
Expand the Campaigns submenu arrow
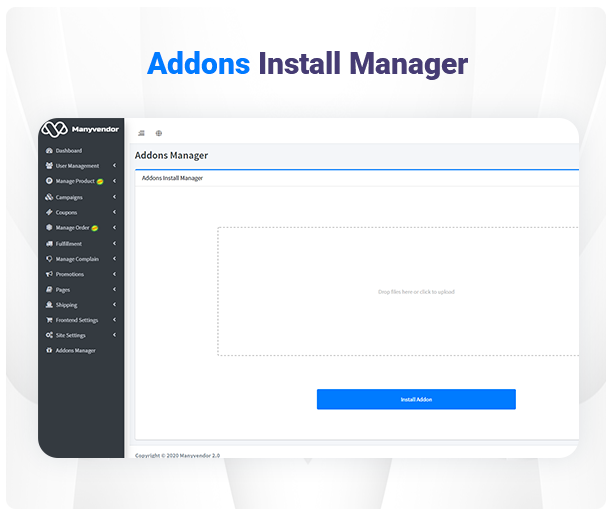point(114,196)
